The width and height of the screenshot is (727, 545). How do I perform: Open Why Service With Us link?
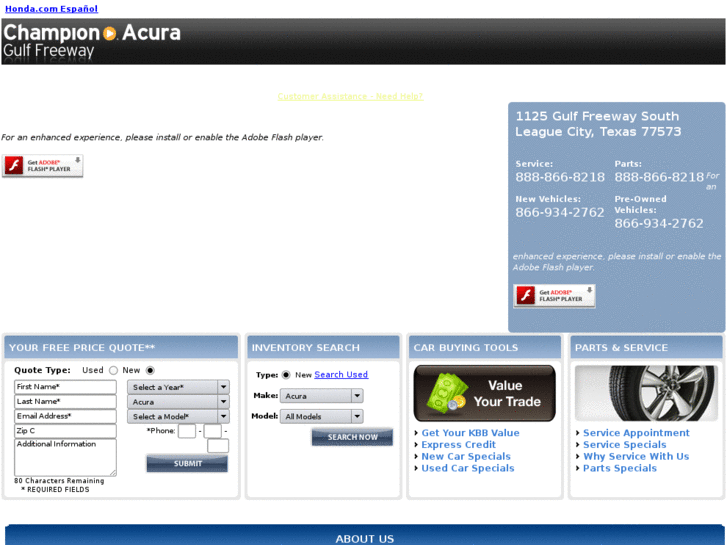pyautogui.click(x=636, y=456)
